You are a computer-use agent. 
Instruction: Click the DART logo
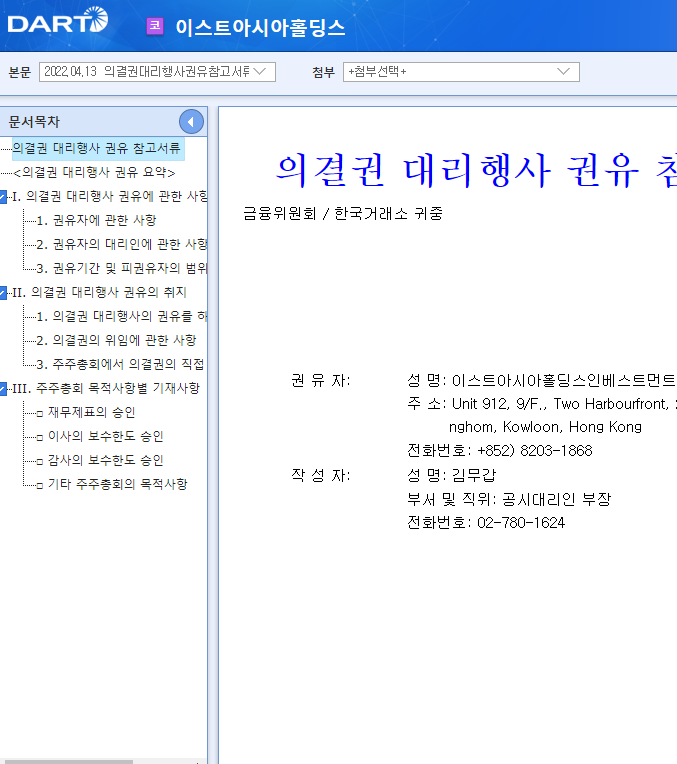[58, 20]
